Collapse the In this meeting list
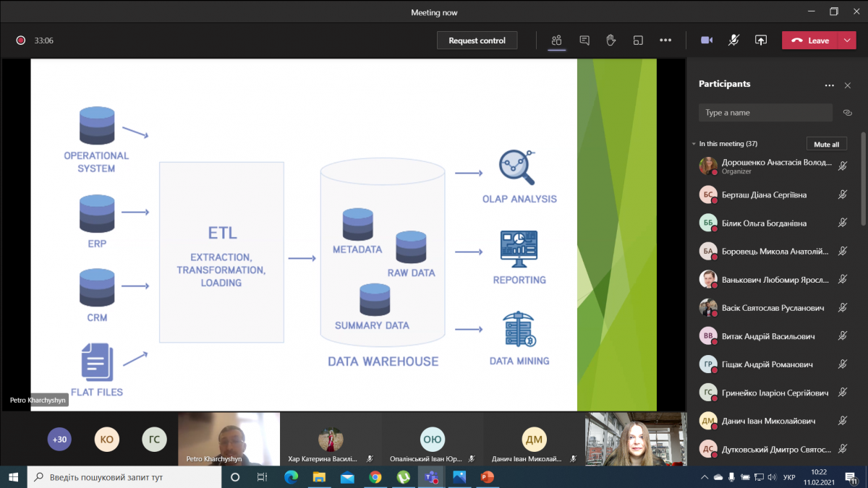The width and height of the screenshot is (868, 488). pos(694,144)
